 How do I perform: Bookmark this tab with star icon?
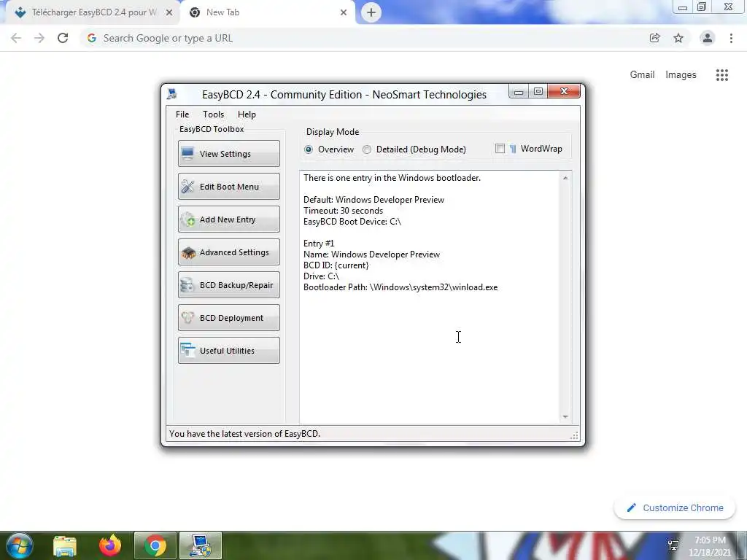[x=678, y=38]
